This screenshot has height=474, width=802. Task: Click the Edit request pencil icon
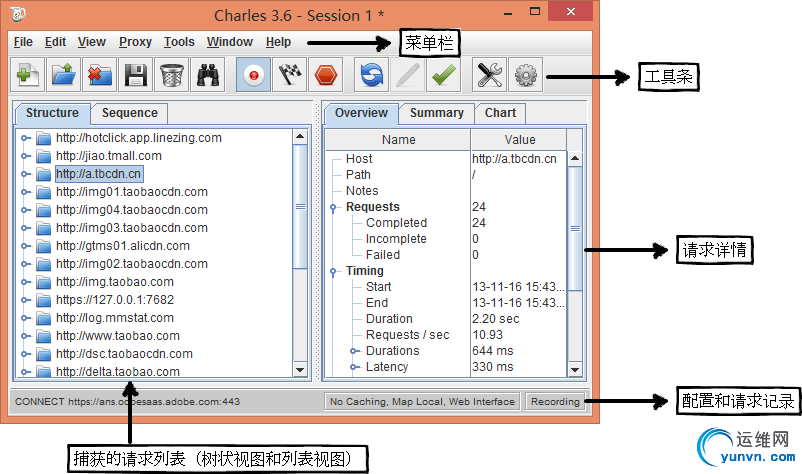tap(408, 75)
